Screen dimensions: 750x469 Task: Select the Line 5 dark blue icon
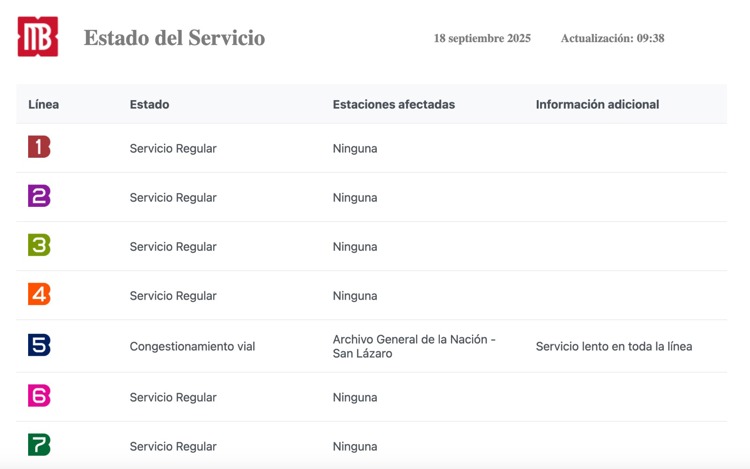click(39, 345)
